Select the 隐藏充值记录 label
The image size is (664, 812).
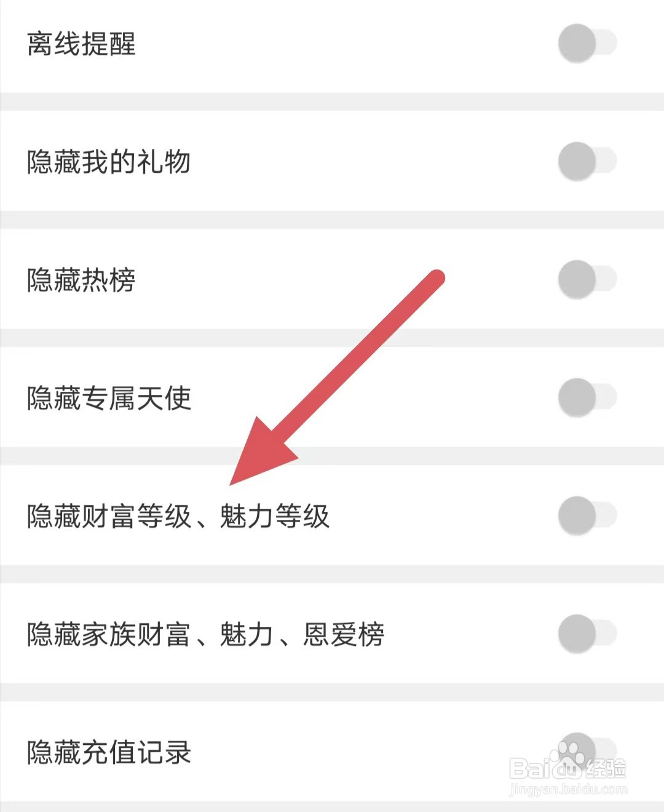coord(109,752)
